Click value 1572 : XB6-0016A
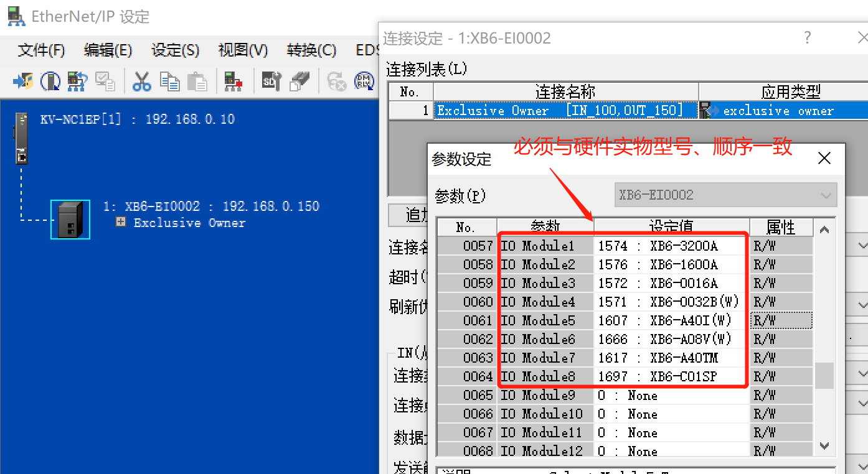Image resolution: width=868 pixels, height=474 pixels. [x=672, y=283]
